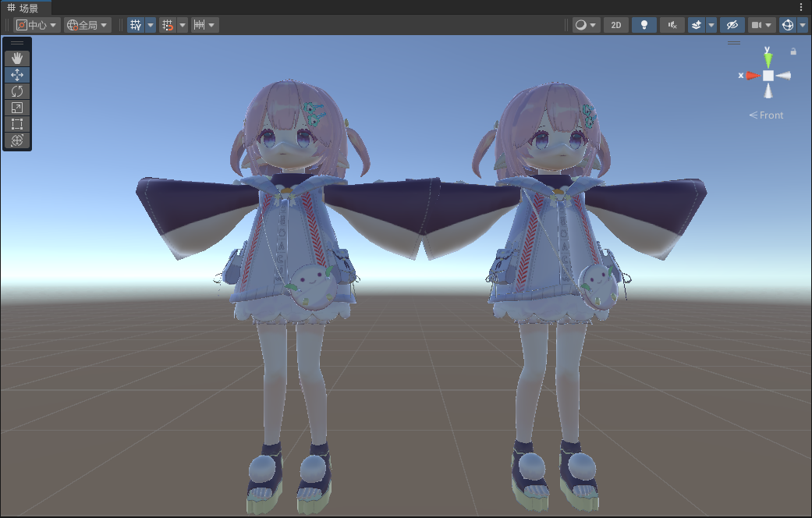
Task: Click the Front view label under gizmo
Action: tap(767, 115)
